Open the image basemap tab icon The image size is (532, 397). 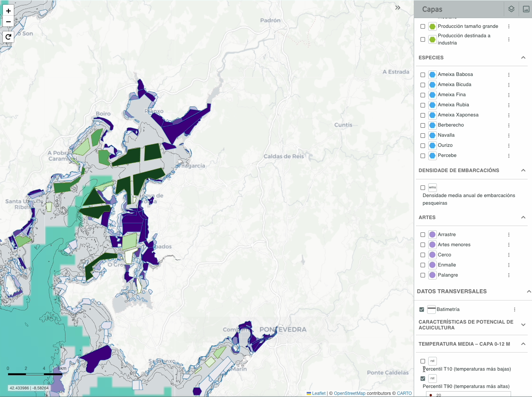526,9
